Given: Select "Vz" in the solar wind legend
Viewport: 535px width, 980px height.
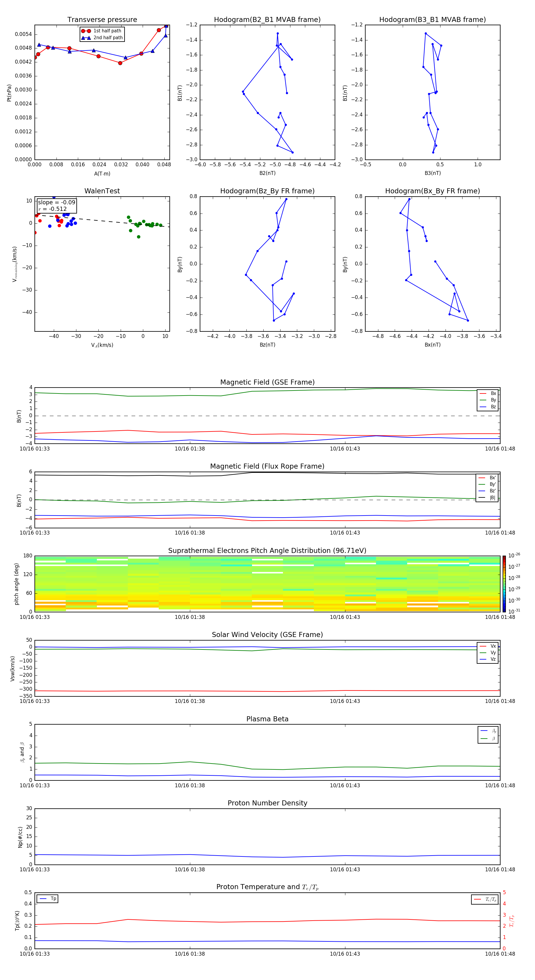Looking at the screenshot, I should pyautogui.click(x=488, y=659).
